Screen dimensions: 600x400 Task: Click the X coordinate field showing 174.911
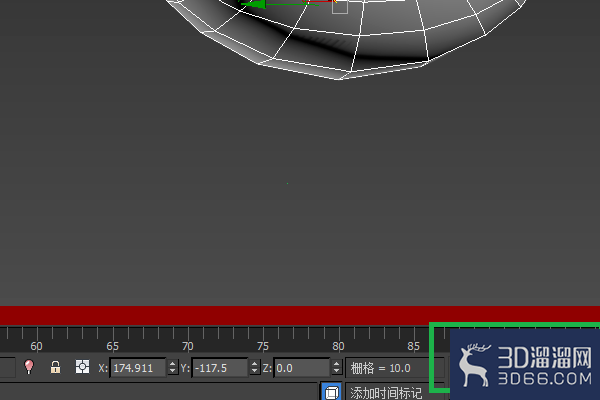[138, 368]
